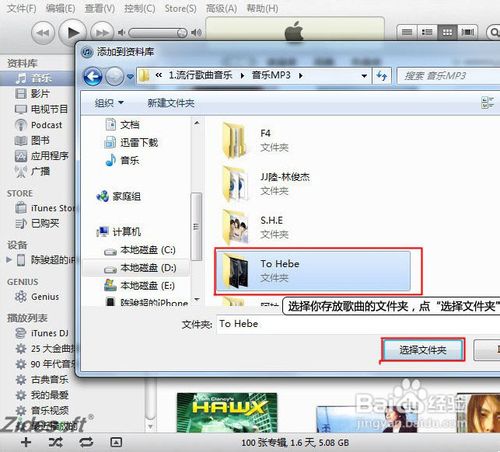Open iTunes DJ playlist
Viewport: 500px width, 452px height.
tap(42, 333)
